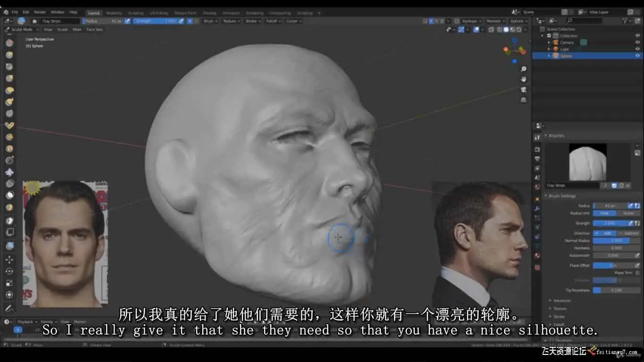Click the Clay Strips brush preview thumbnail
644x362 pixels.
(x=587, y=162)
